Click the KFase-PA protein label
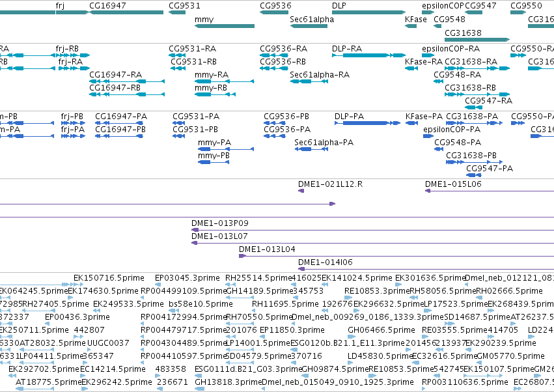 tap(424, 117)
